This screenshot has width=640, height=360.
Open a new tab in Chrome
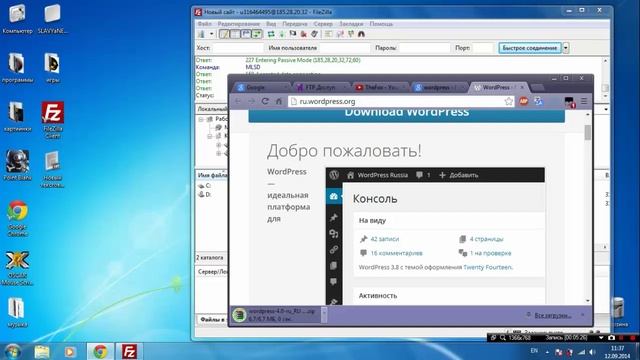coord(538,87)
